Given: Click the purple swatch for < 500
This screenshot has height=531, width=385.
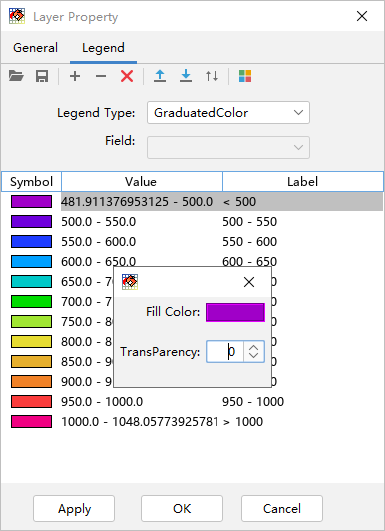Looking at the screenshot, I should (x=31, y=201).
